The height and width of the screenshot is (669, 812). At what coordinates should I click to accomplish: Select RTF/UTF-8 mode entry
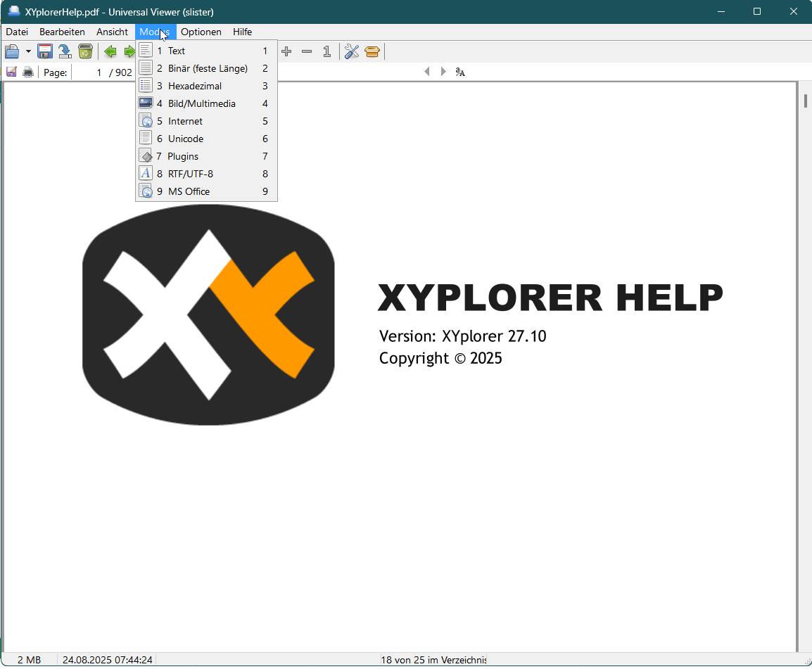(190, 174)
